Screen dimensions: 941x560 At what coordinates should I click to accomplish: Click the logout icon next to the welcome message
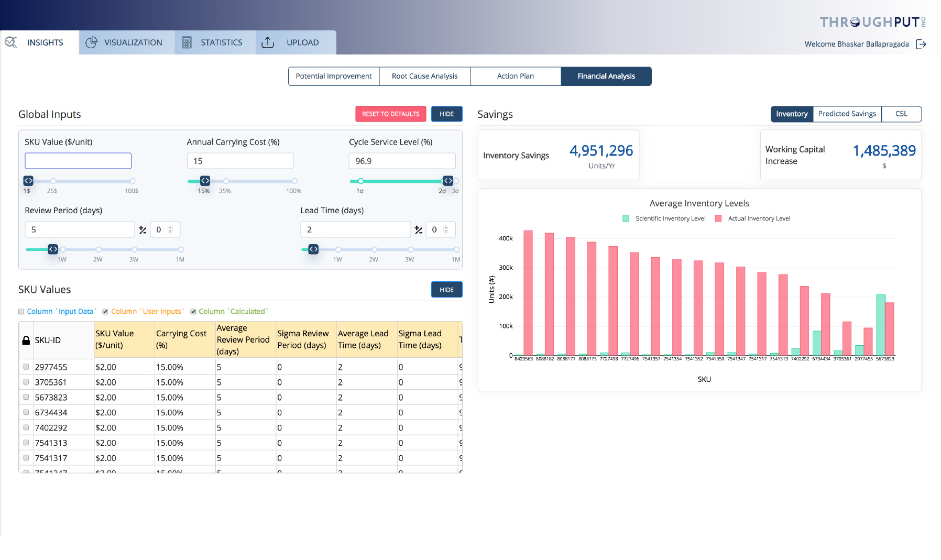click(921, 44)
